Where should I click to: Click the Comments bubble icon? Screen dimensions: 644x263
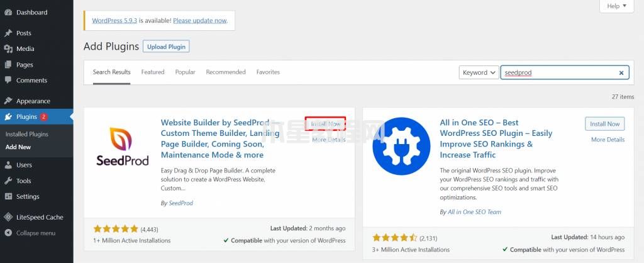[8, 80]
